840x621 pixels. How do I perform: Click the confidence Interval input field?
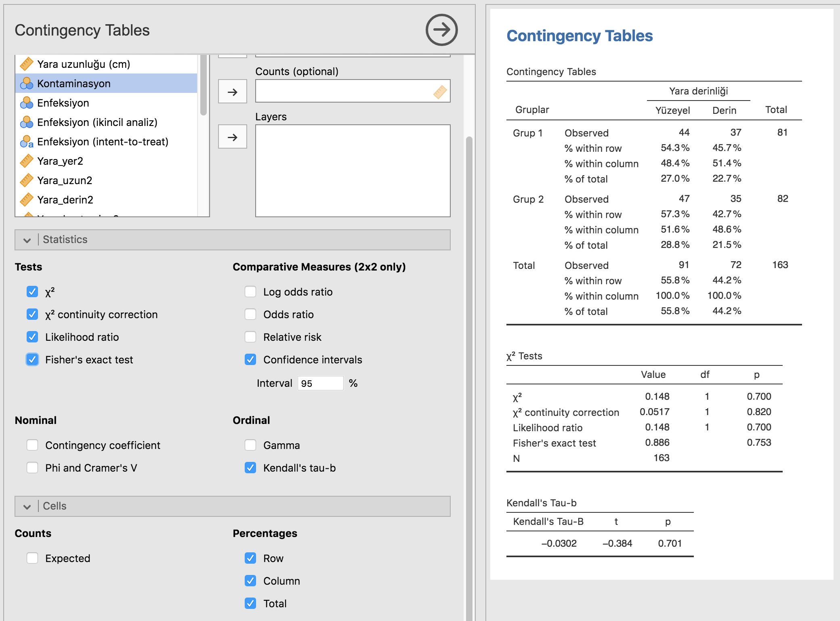coord(320,383)
